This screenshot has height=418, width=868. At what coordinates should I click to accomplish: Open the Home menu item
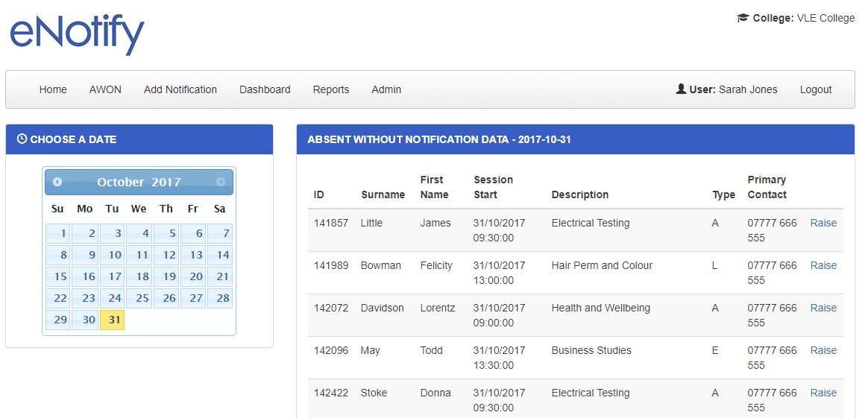53,89
